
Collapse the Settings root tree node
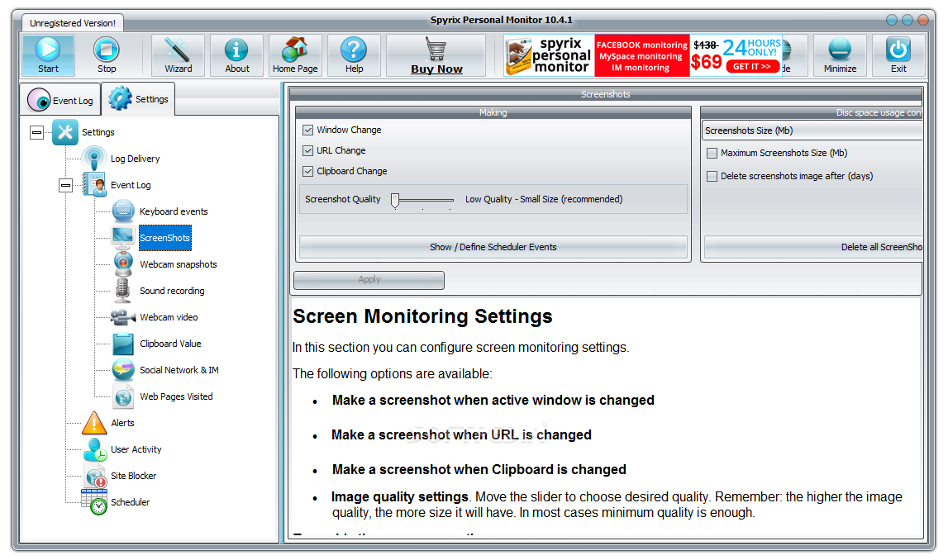(37, 132)
